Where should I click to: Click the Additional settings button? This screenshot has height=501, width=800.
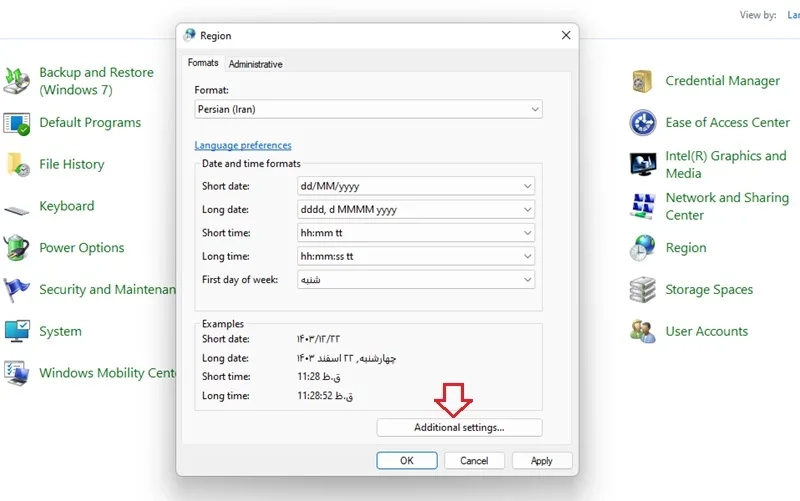pyautogui.click(x=459, y=428)
